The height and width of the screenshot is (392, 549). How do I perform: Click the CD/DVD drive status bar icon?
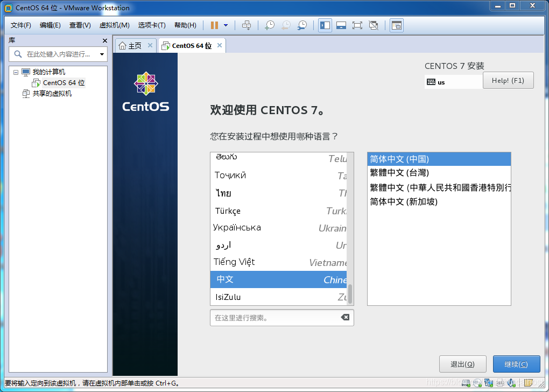477,383
